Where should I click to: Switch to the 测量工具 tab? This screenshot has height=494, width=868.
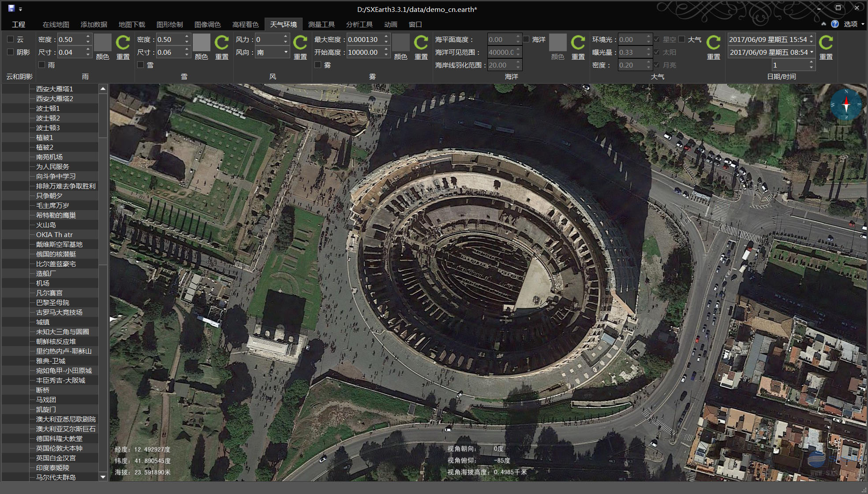pyautogui.click(x=322, y=24)
